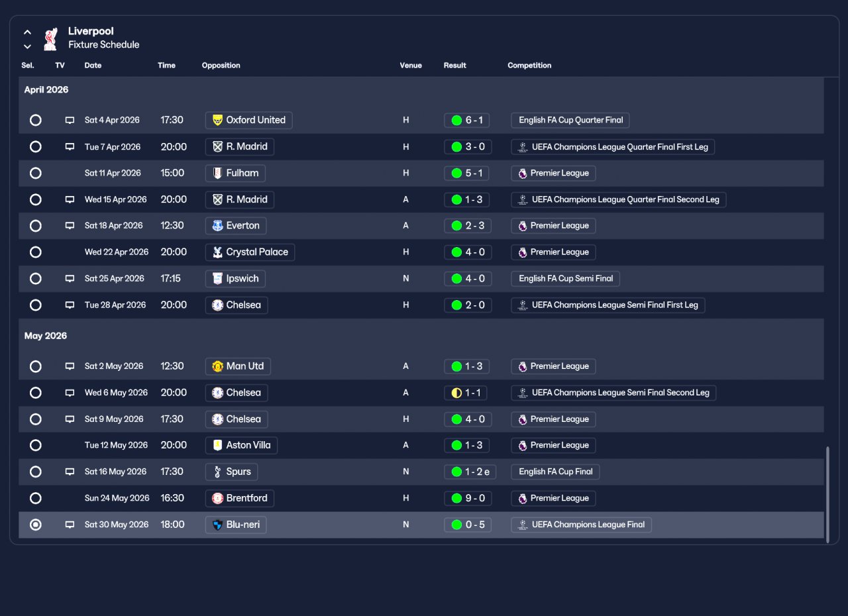The image size is (848, 616).
Task: Click TV icon for 28 Apr Chelsea match
Action: pyautogui.click(x=70, y=305)
